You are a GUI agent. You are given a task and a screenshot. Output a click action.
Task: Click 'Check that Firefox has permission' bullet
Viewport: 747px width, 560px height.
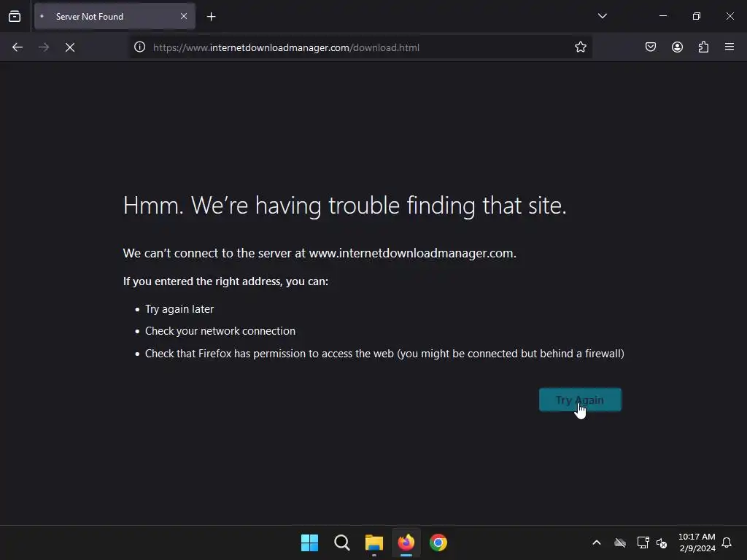pyautogui.click(x=384, y=354)
